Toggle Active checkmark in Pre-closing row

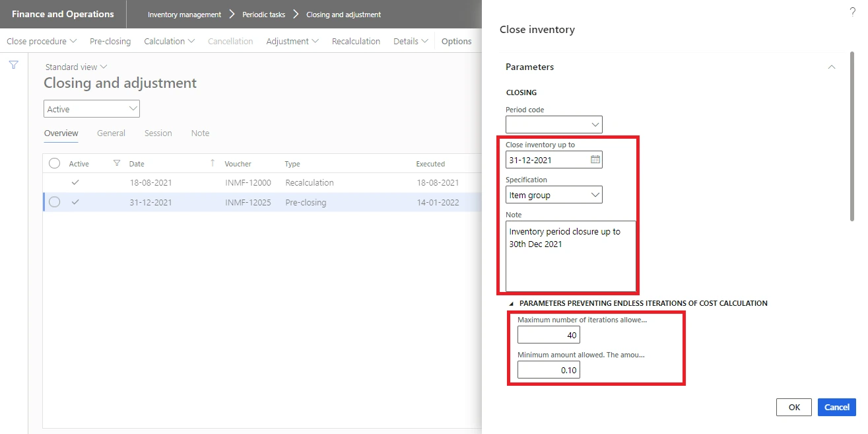[x=75, y=202]
